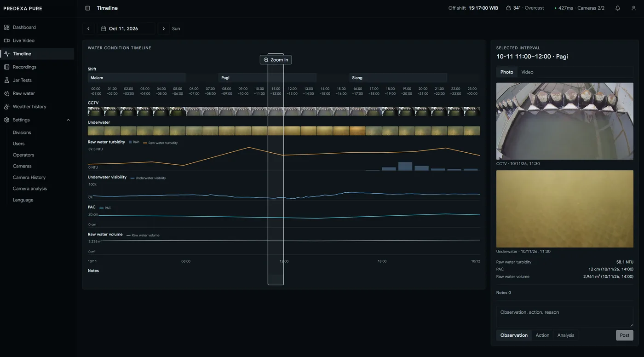
Task: Open the Underwater photo preview
Action: [565, 209]
